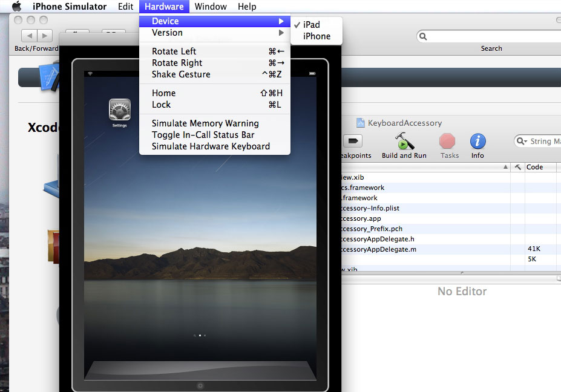
Task: Open the iPhone Simulator application menu
Action: [70, 7]
